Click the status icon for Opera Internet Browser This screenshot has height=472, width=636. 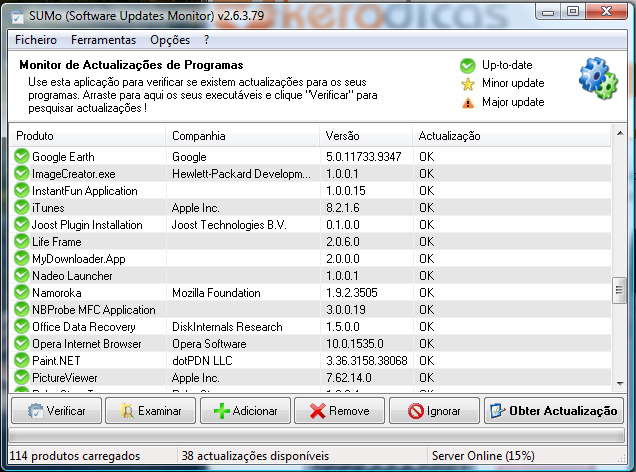coord(21,344)
